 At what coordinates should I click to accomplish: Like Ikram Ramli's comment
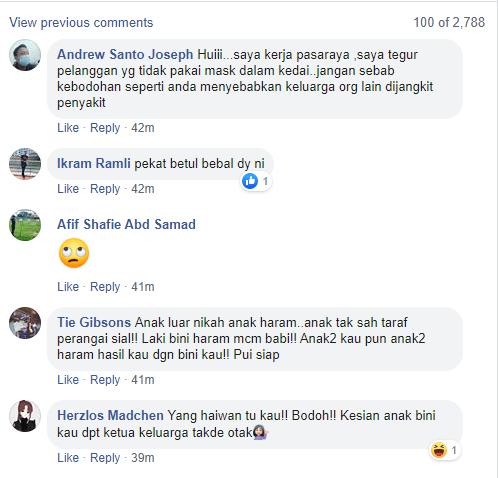tap(68, 189)
